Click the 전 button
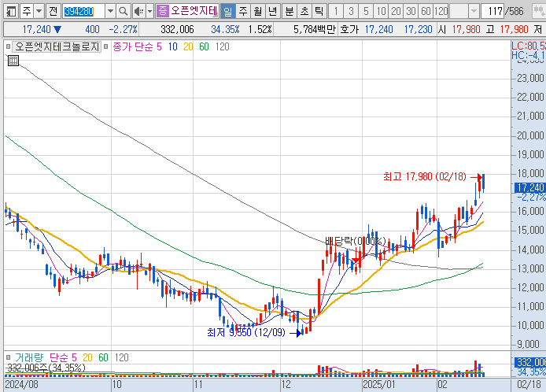This screenshot has height=392, width=546. [53, 12]
